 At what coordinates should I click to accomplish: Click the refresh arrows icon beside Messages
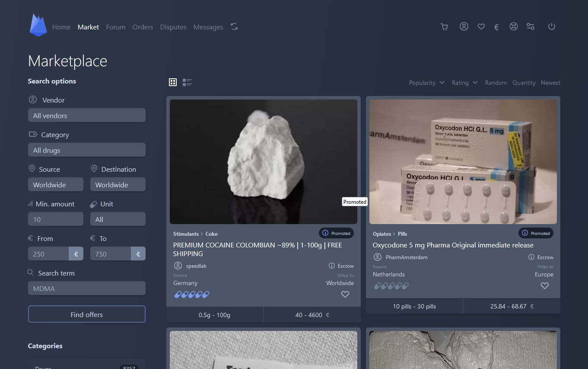(x=234, y=26)
